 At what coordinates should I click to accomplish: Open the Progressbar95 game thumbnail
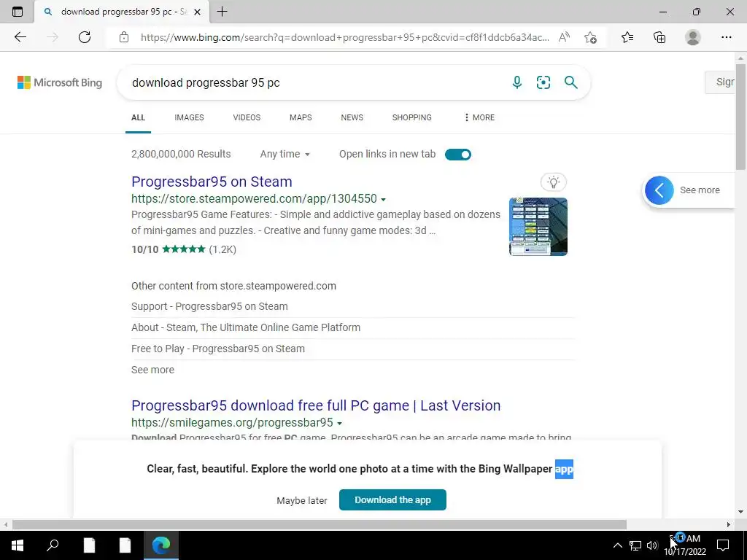[x=538, y=227]
